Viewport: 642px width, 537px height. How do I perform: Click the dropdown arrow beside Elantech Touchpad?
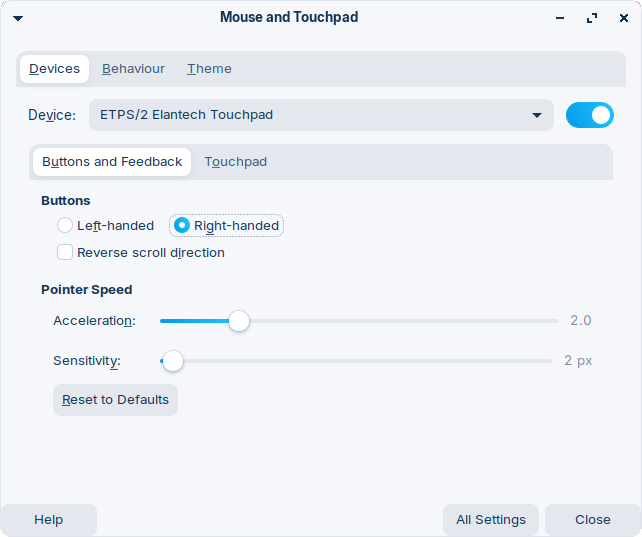tap(537, 115)
